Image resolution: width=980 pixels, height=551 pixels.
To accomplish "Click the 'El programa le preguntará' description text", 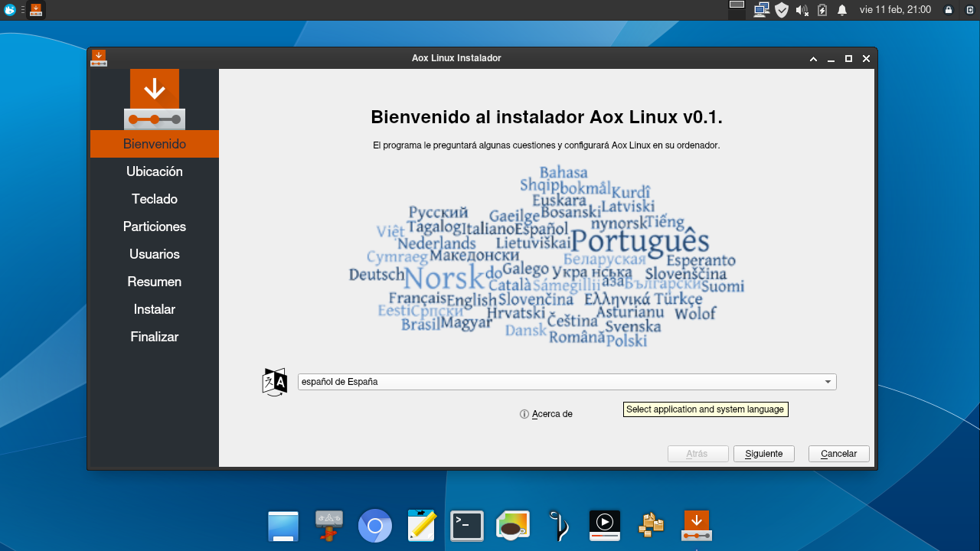I will pyautogui.click(x=547, y=145).
